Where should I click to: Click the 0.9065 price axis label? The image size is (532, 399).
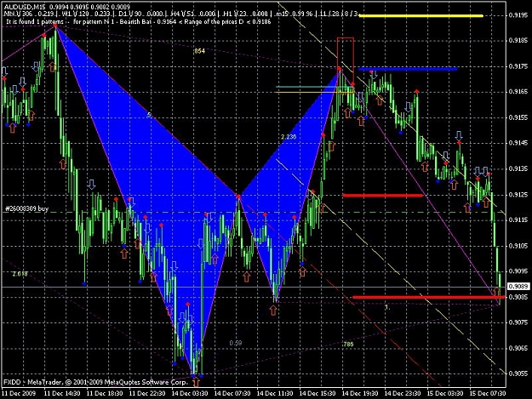point(518,348)
